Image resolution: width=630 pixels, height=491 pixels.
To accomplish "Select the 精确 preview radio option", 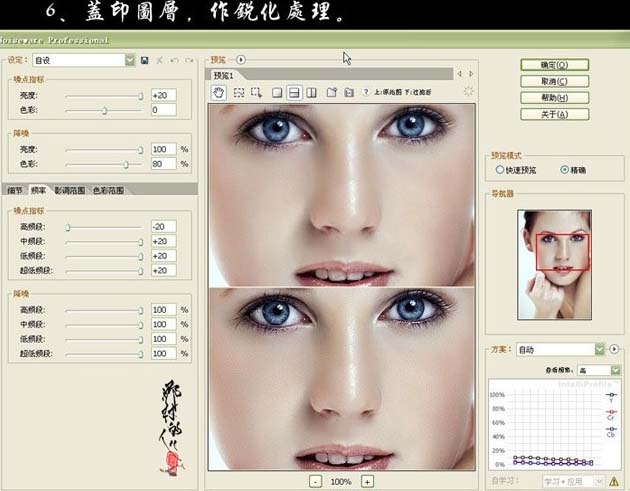I will pos(565,170).
